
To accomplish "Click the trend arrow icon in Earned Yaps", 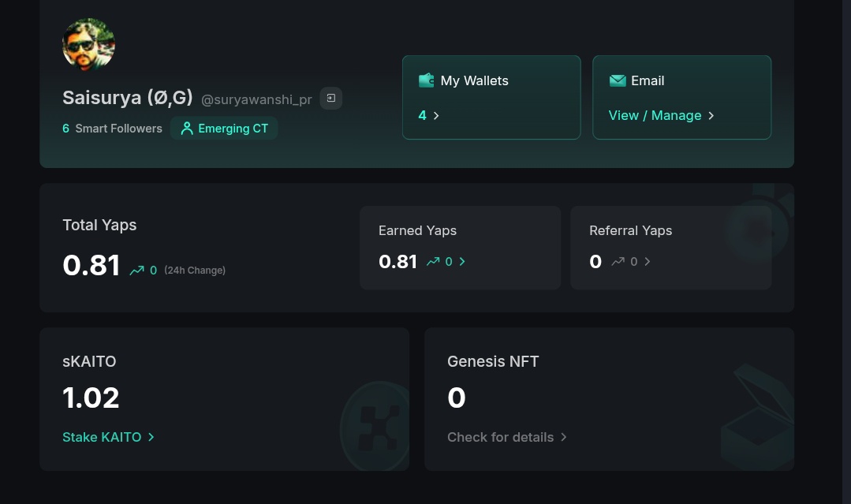I will coord(433,262).
